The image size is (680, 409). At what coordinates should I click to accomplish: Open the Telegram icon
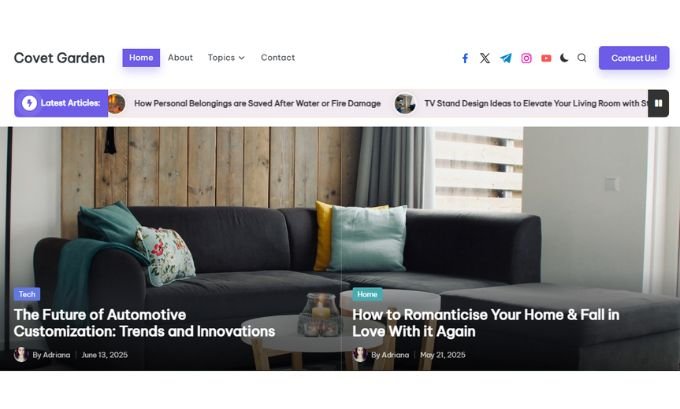click(506, 58)
